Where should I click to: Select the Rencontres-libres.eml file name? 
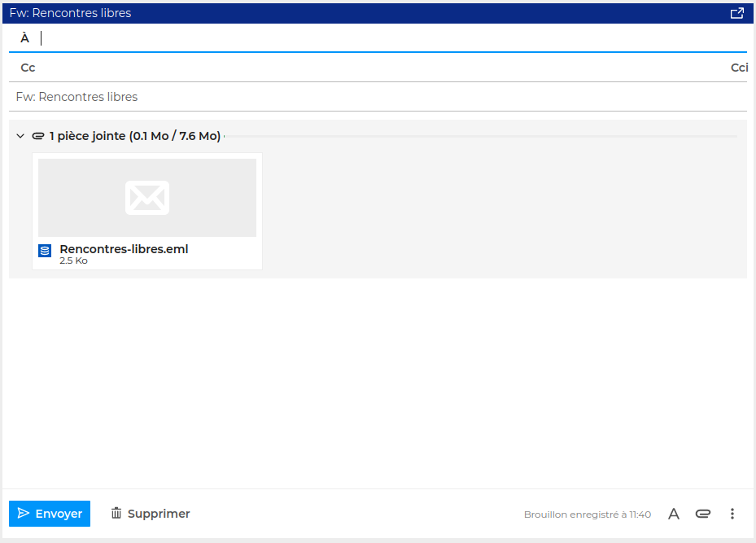[124, 249]
